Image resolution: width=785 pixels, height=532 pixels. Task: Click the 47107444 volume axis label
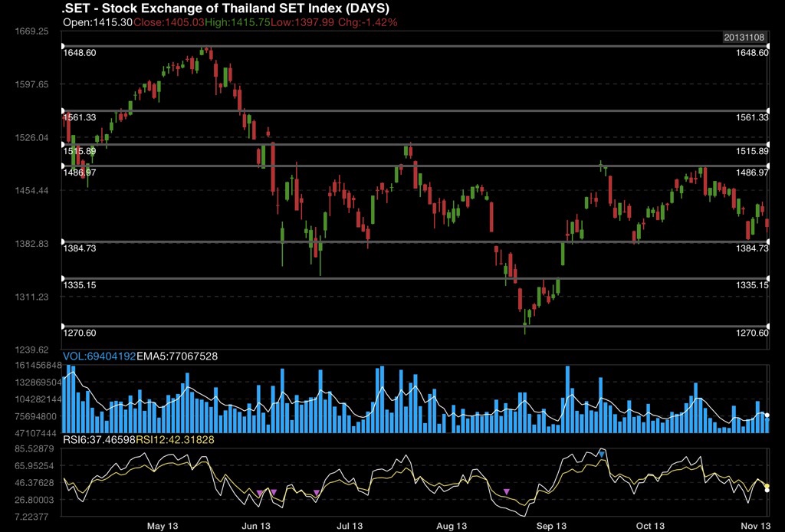coord(35,433)
